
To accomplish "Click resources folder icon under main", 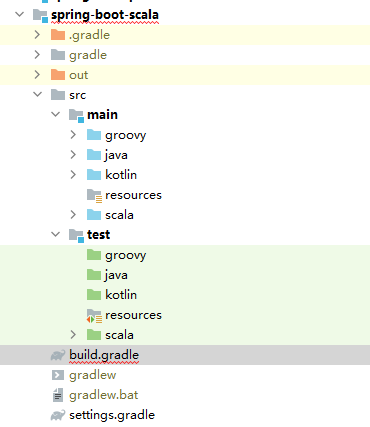I will (x=94, y=196).
